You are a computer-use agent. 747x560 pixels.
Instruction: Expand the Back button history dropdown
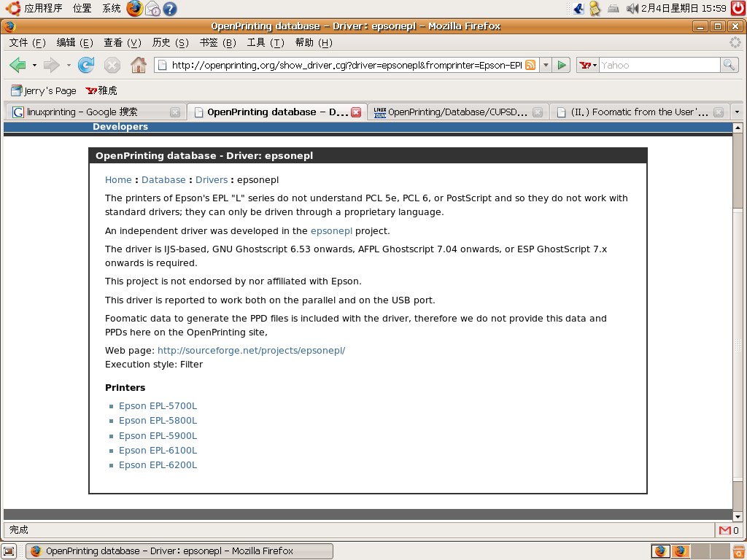pyautogui.click(x=34, y=65)
